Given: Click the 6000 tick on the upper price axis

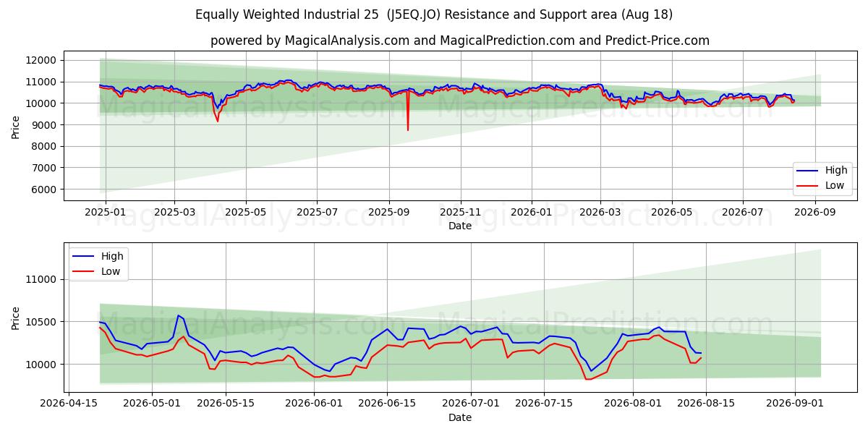Looking at the screenshot, I should (45, 190).
